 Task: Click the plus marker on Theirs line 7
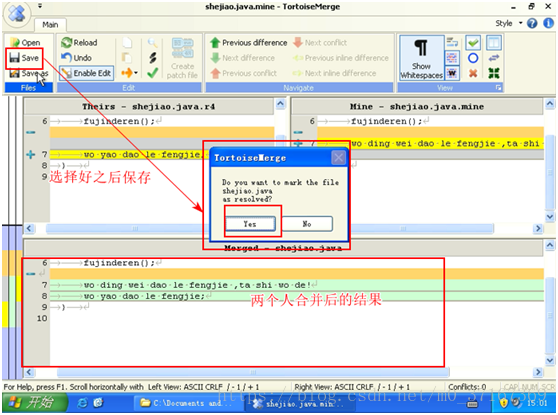click(x=31, y=154)
